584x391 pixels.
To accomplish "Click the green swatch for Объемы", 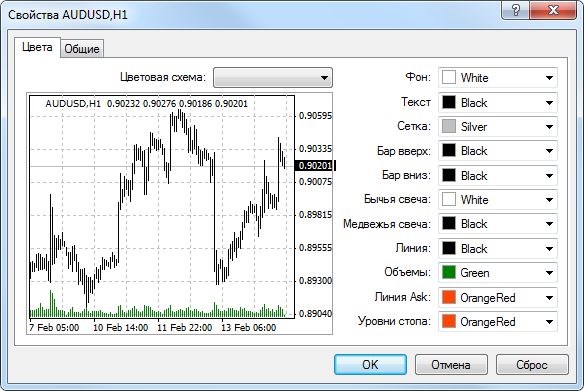I will point(449,272).
